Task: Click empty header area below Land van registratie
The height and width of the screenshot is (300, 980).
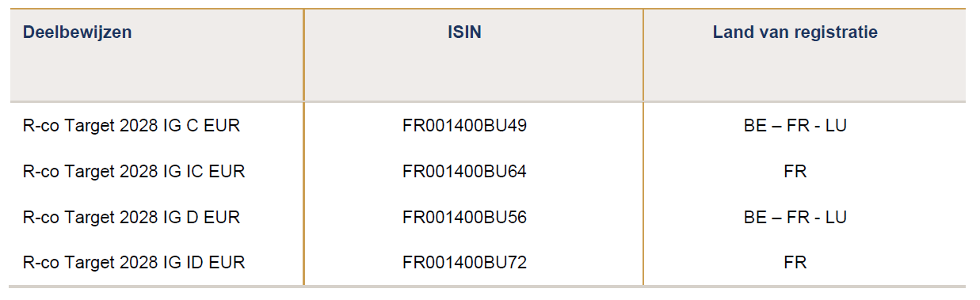Action: [x=805, y=71]
